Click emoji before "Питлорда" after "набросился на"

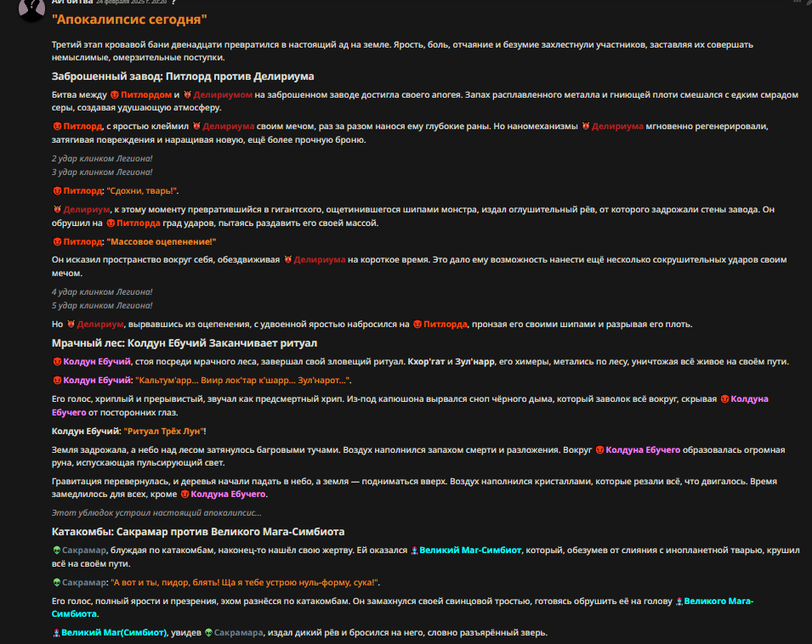pyautogui.click(x=417, y=325)
